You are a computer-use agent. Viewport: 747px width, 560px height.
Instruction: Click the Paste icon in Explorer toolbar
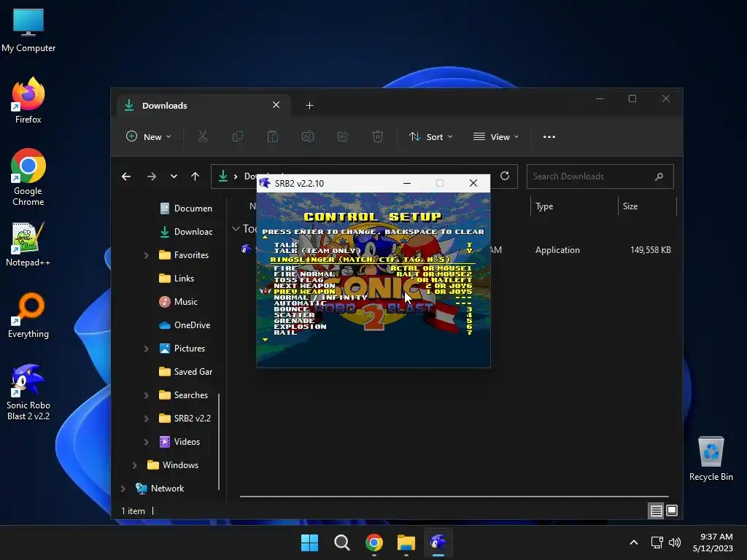273,136
